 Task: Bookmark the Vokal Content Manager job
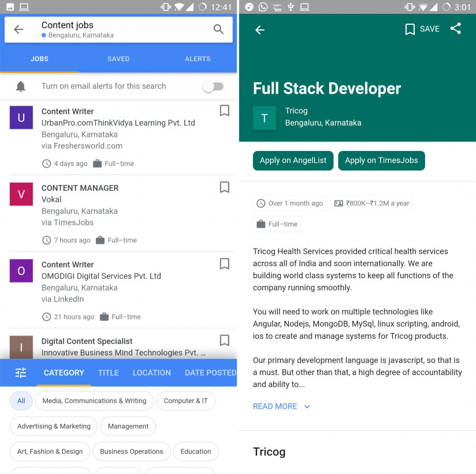[x=225, y=187]
